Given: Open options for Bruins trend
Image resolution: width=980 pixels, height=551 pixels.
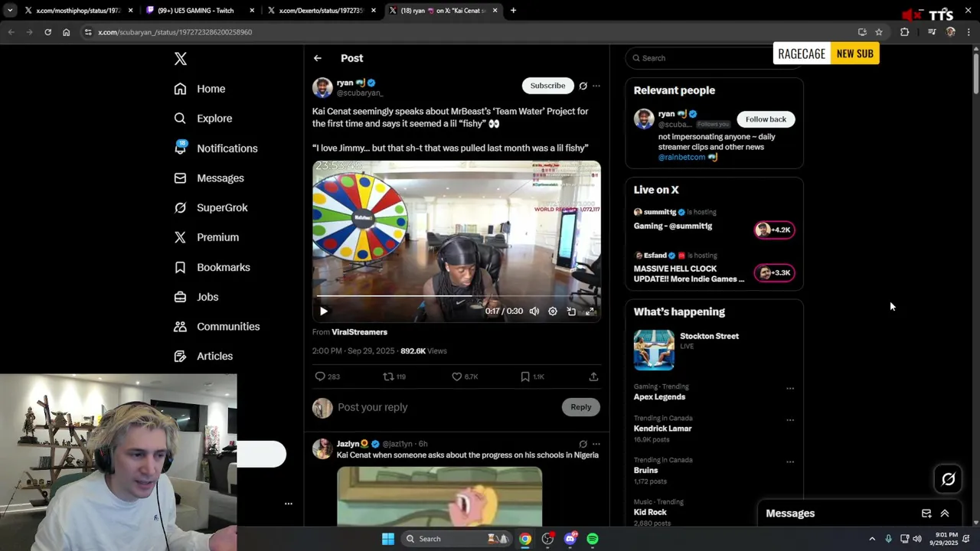Looking at the screenshot, I should click(790, 462).
